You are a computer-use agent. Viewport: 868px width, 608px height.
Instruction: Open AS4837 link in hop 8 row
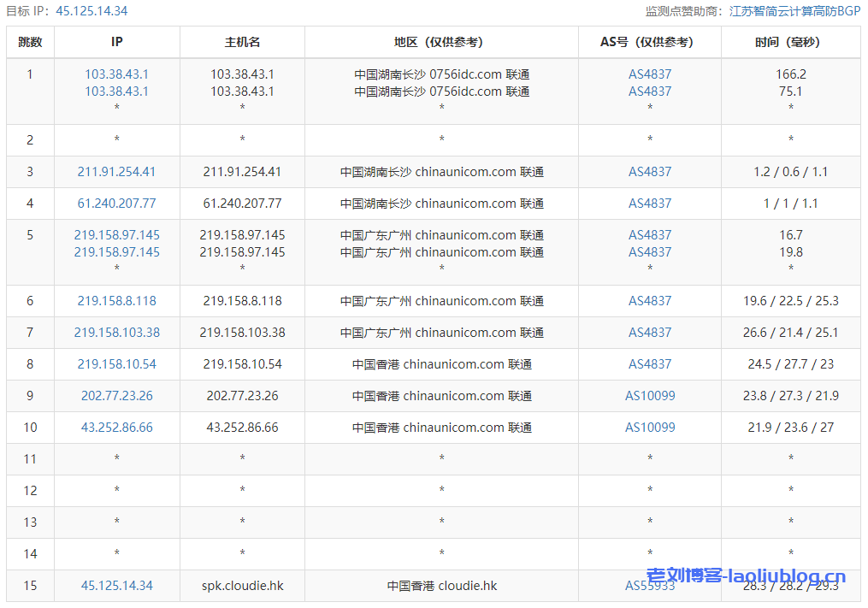coord(650,364)
